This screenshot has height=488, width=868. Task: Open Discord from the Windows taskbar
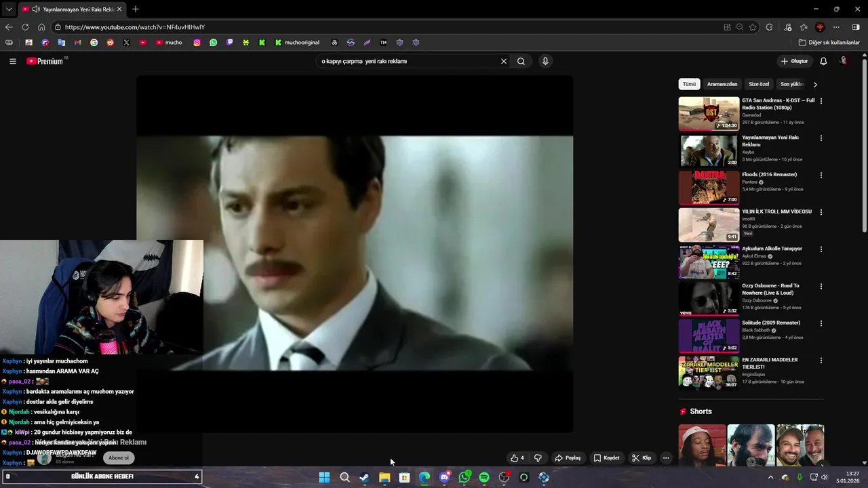pos(445,477)
